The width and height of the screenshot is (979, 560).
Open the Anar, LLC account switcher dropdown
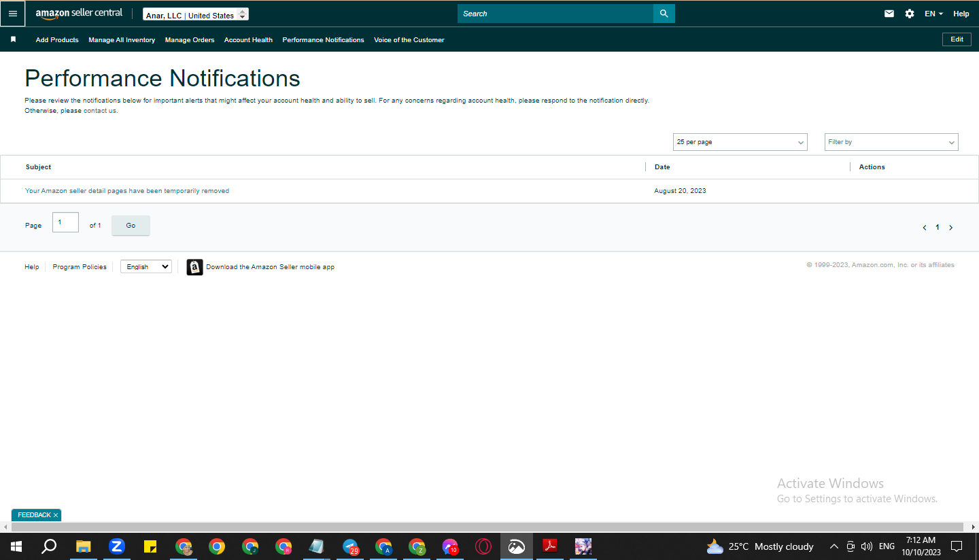pos(196,14)
